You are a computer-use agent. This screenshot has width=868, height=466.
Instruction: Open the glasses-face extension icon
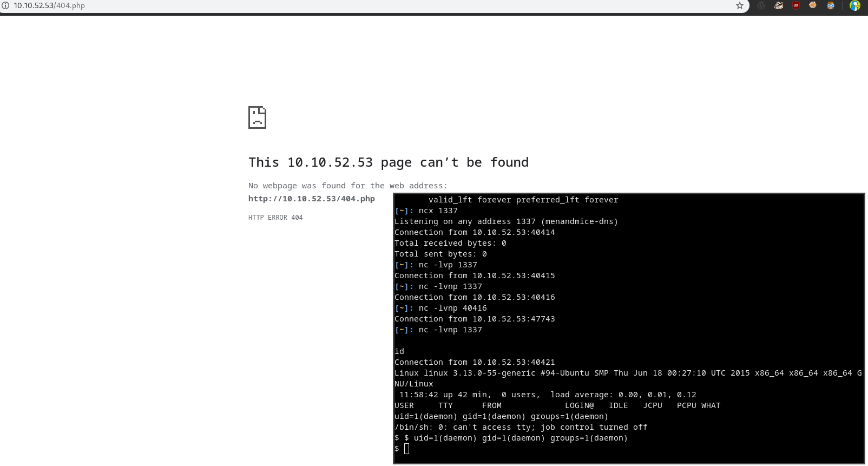pos(831,5)
